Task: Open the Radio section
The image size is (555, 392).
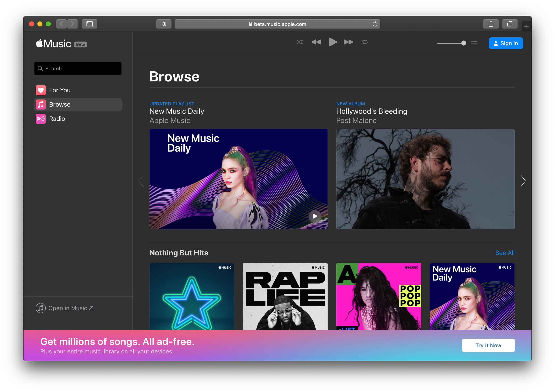Action: point(57,119)
